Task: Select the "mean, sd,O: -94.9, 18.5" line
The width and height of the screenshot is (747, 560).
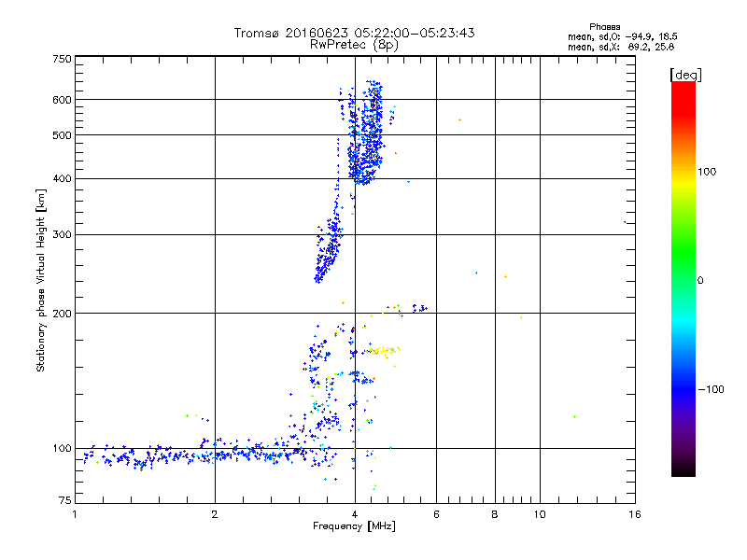Action: [x=622, y=36]
